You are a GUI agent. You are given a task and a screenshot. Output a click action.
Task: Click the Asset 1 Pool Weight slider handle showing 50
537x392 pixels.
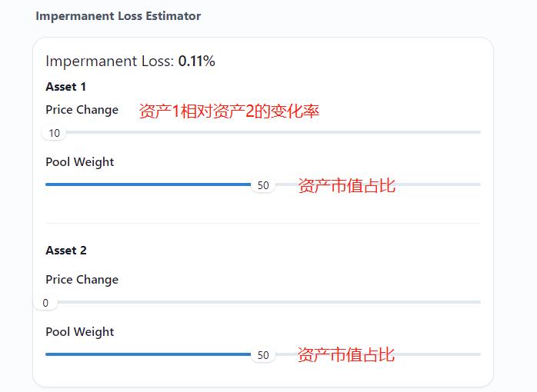[263, 185]
